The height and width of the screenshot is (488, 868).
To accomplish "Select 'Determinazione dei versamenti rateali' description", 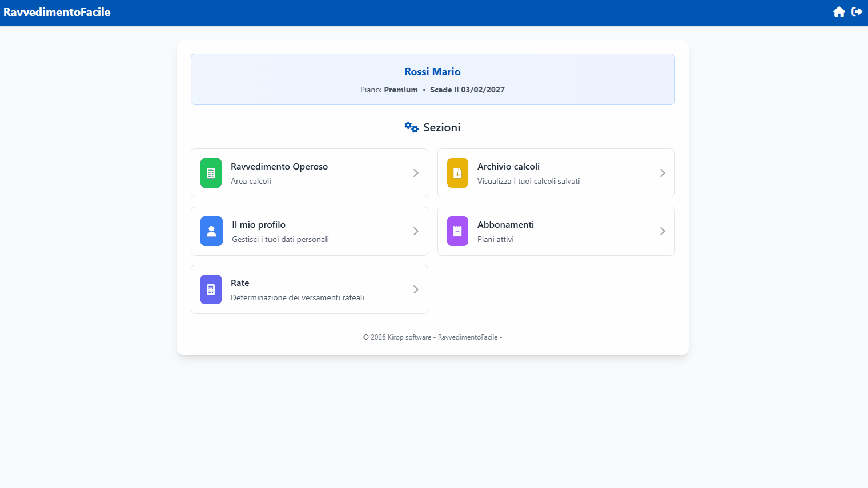I will pos(298,297).
